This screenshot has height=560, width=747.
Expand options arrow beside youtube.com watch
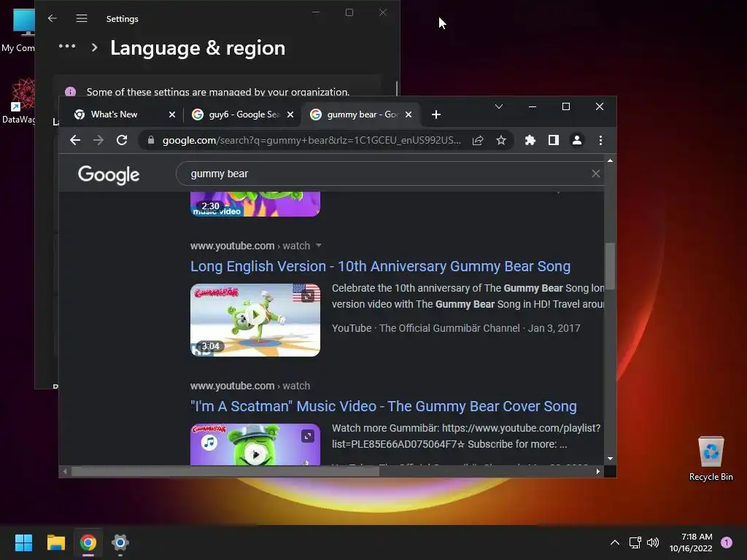point(318,246)
